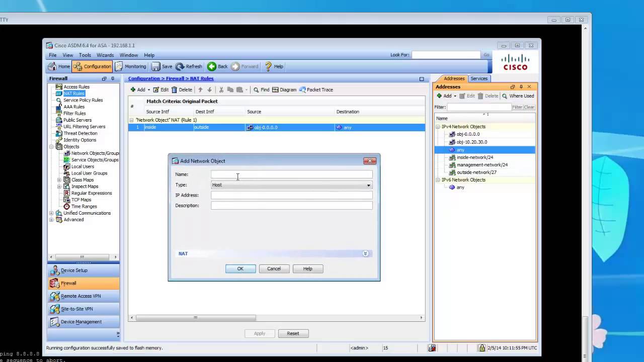Open Device Setup section

(x=84, y=270)
